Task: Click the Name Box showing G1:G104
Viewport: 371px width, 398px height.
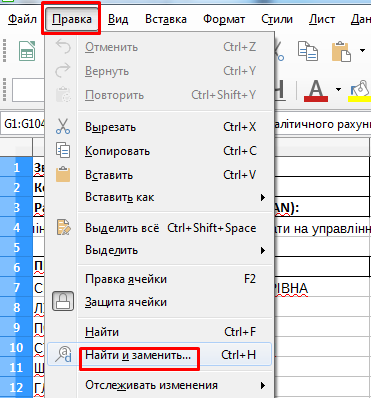Action: tap(23, 124)
